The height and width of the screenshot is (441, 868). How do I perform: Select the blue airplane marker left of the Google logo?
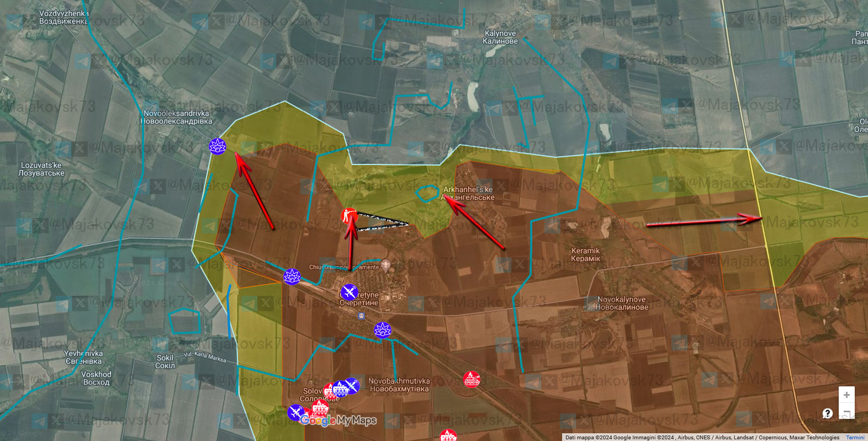[296, 412]
